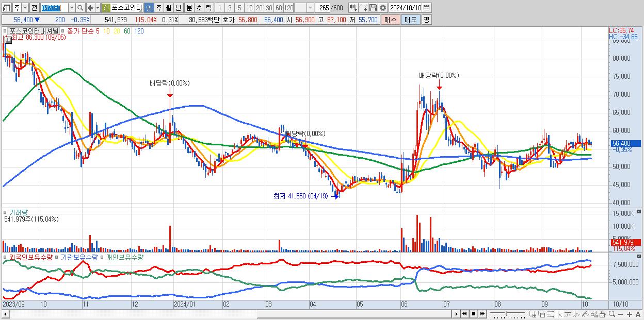Viewport: 644px width, 320px height.
Task: Open the 주 type dropdown
Action: (25, 8)
